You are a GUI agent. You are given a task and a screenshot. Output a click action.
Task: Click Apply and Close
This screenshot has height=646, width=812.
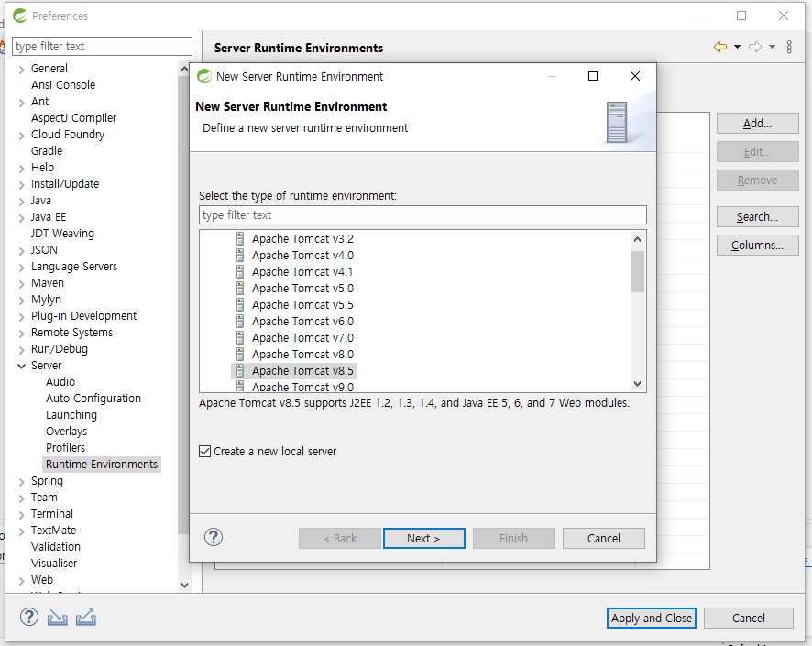651,618
